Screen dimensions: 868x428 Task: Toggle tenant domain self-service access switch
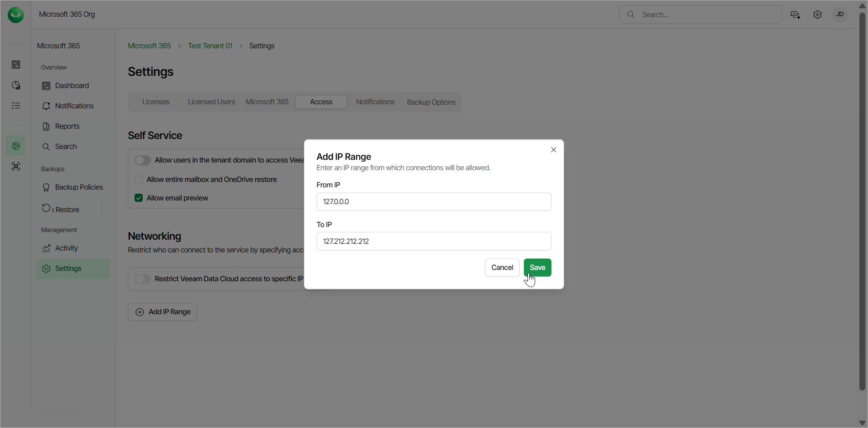pos(143,160)
